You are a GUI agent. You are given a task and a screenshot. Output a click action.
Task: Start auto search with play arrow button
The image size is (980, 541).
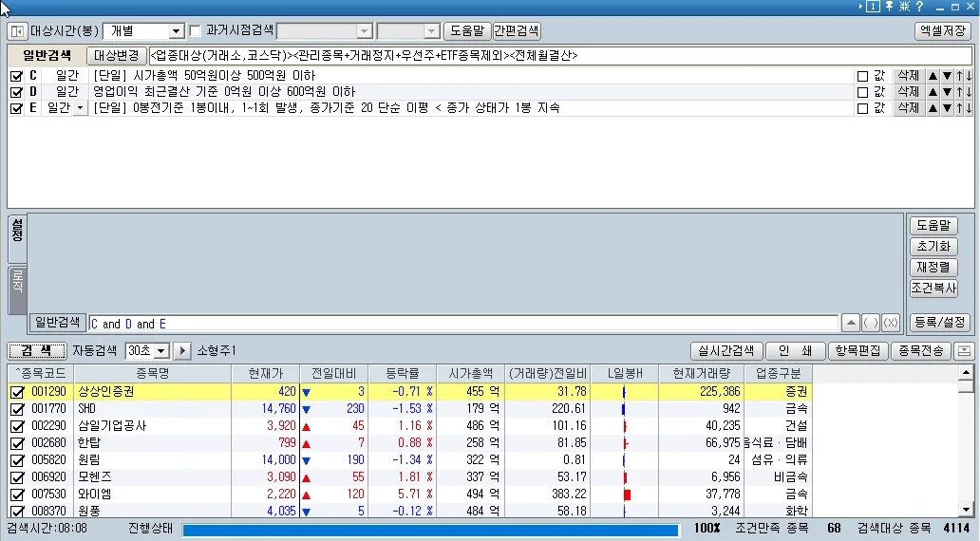pos(182,351)
